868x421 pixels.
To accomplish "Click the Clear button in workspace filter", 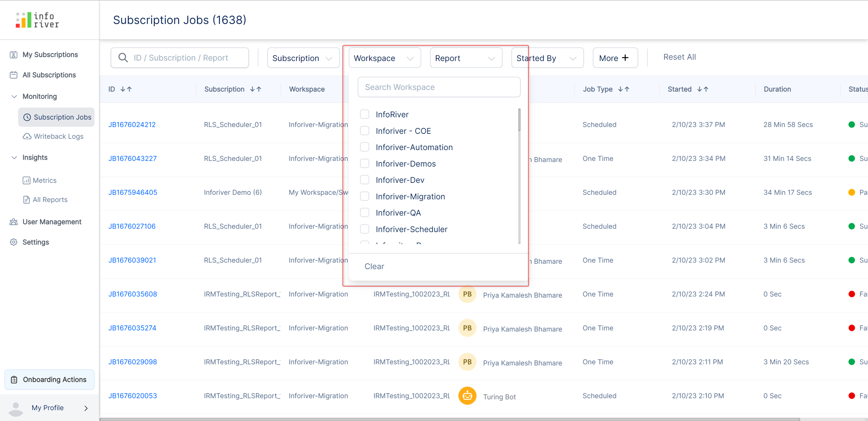I will [x=374, y=266].
